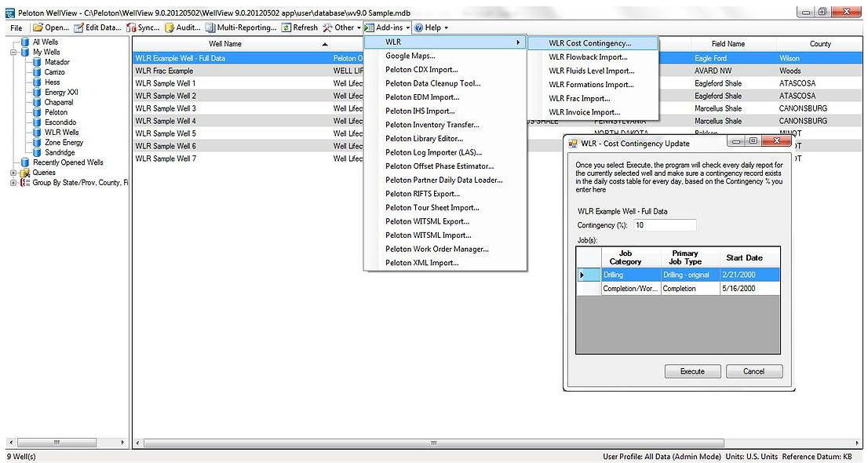Select the Chaparral group icon

click(x=37, y=102)
